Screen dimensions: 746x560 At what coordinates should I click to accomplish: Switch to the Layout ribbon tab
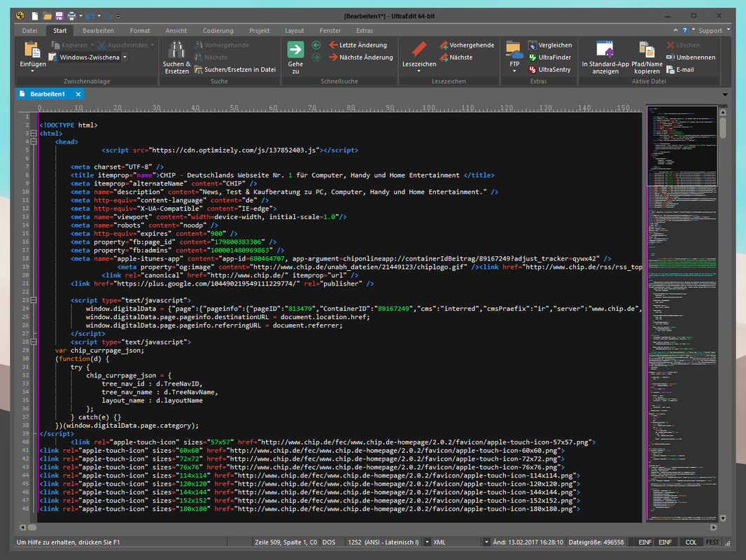pos(295,31)
